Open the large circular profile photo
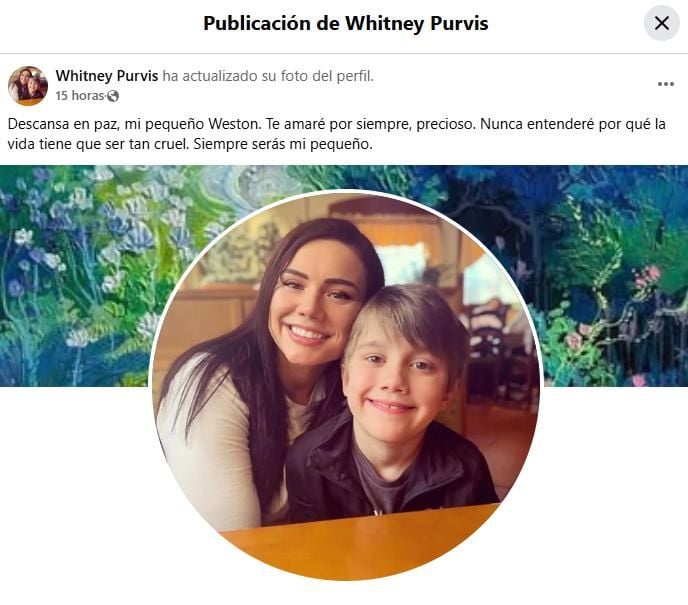The image size is (688, 605). [x=347, y=385]
